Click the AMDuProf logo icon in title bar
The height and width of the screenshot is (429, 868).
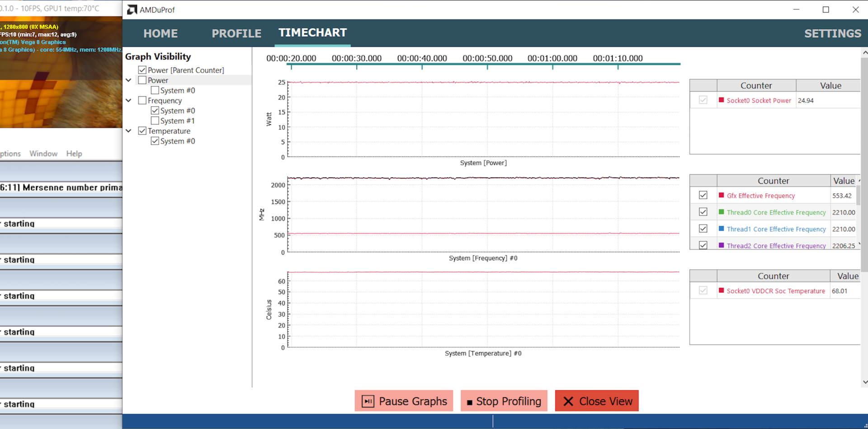[132, 9]
